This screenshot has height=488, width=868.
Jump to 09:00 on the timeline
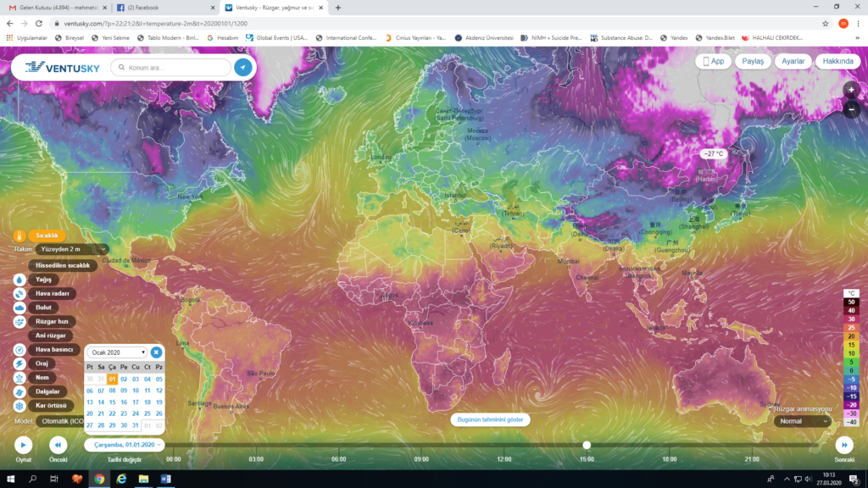click(421, 459)
